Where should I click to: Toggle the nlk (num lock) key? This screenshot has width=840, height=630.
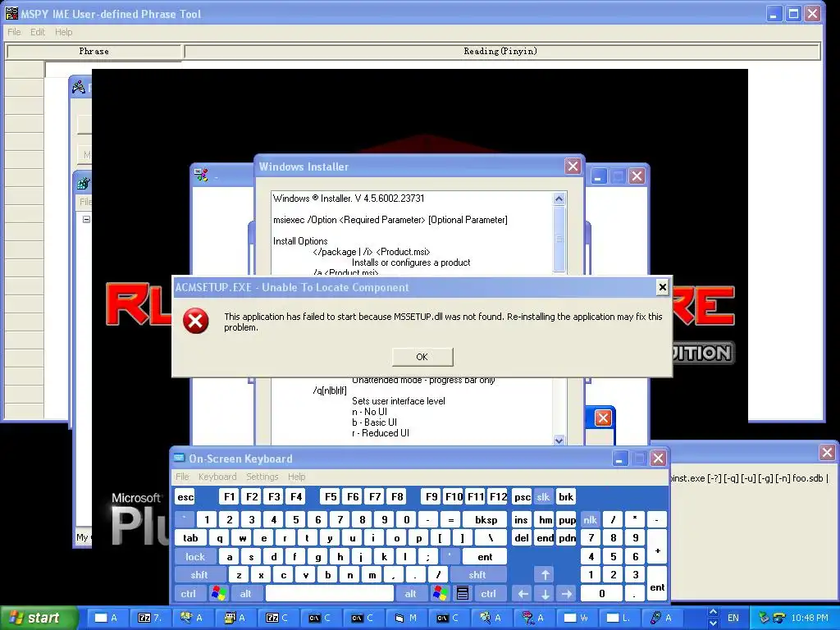[590, 519]
